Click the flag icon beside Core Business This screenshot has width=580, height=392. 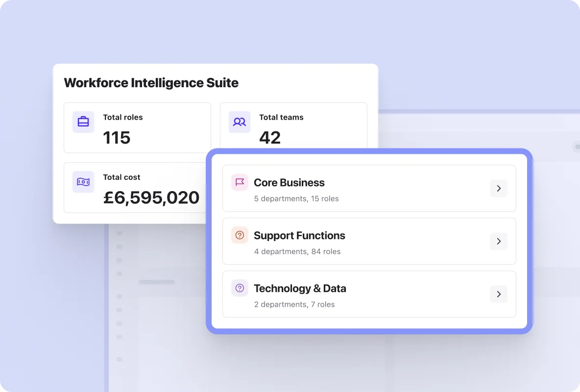coord(240,182)
